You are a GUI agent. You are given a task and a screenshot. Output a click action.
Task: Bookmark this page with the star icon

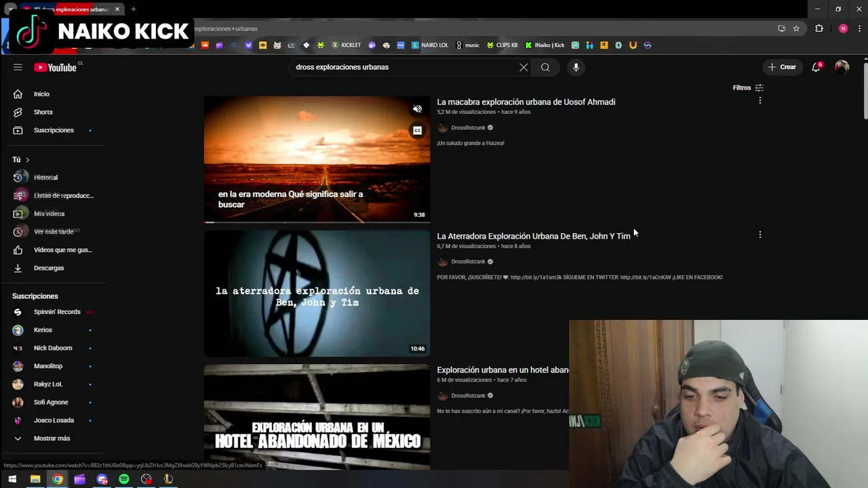tap(796, 28)
